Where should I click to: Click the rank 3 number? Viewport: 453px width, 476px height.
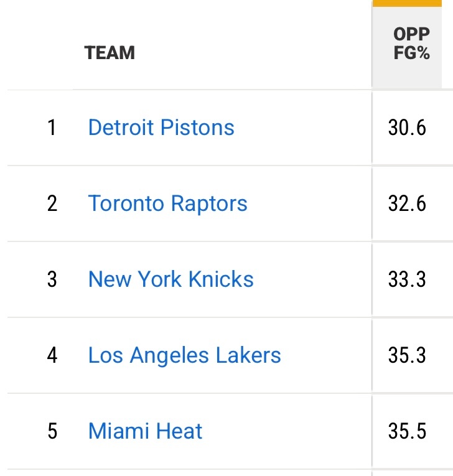52,279
